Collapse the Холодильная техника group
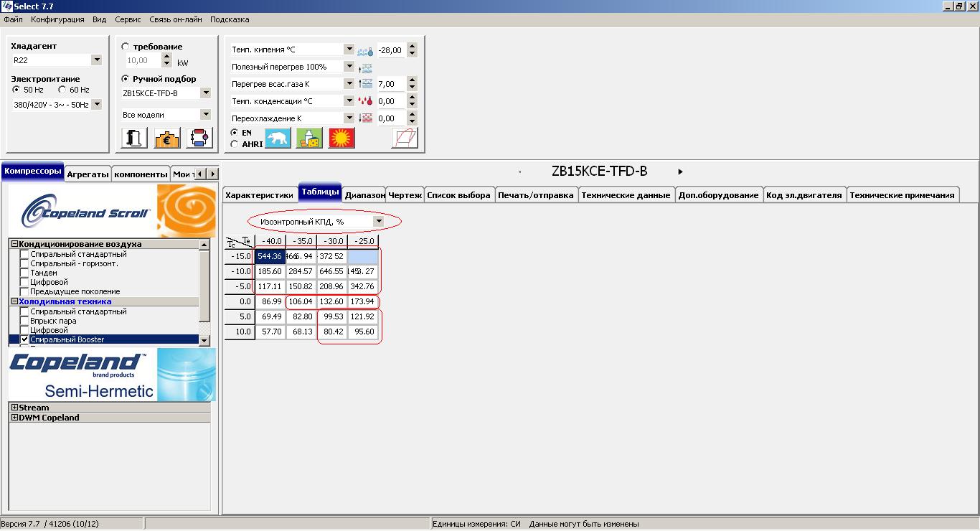Image resolution: width=980 pixels, height=531 pixels. click(15, 301)
